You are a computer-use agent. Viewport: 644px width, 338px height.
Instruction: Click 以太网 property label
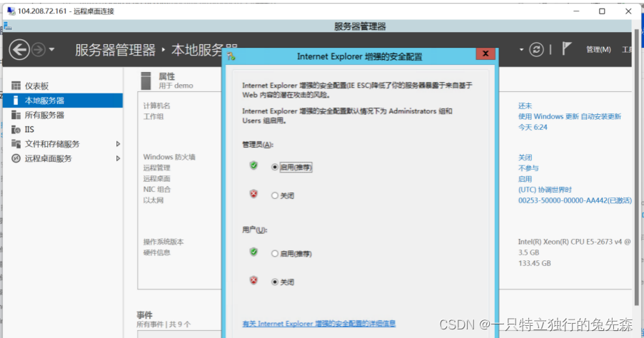point(154,200)
